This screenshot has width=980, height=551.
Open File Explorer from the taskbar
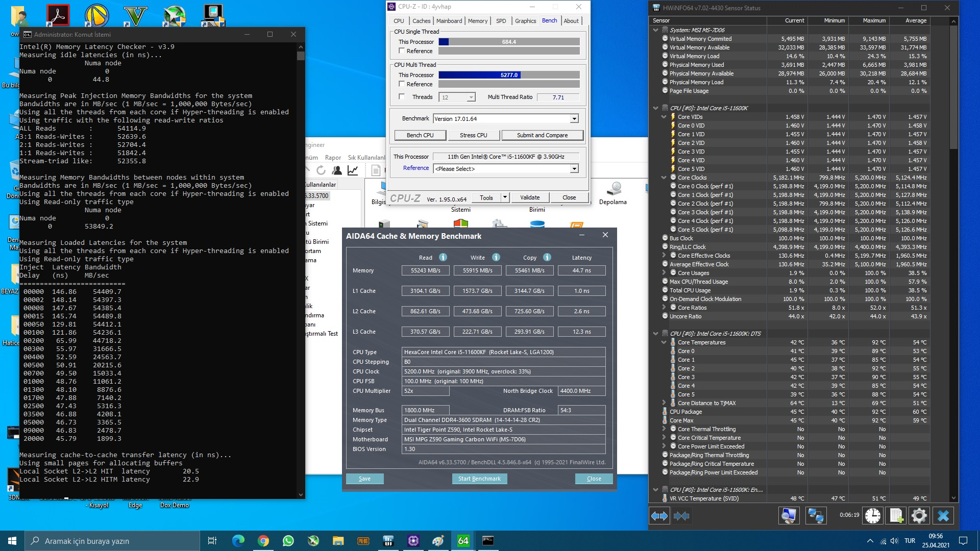tap(338, 541)
